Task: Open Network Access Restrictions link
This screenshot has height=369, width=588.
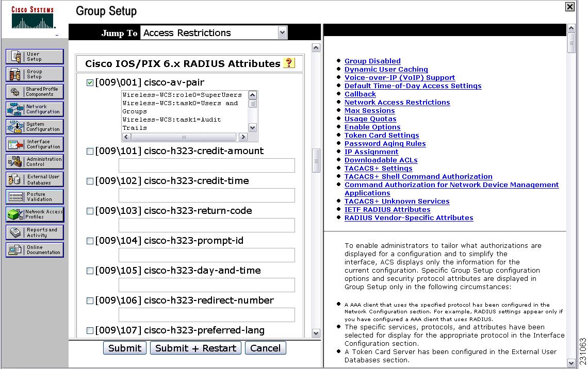Action: pyautogui.click(x=397, y=102)
